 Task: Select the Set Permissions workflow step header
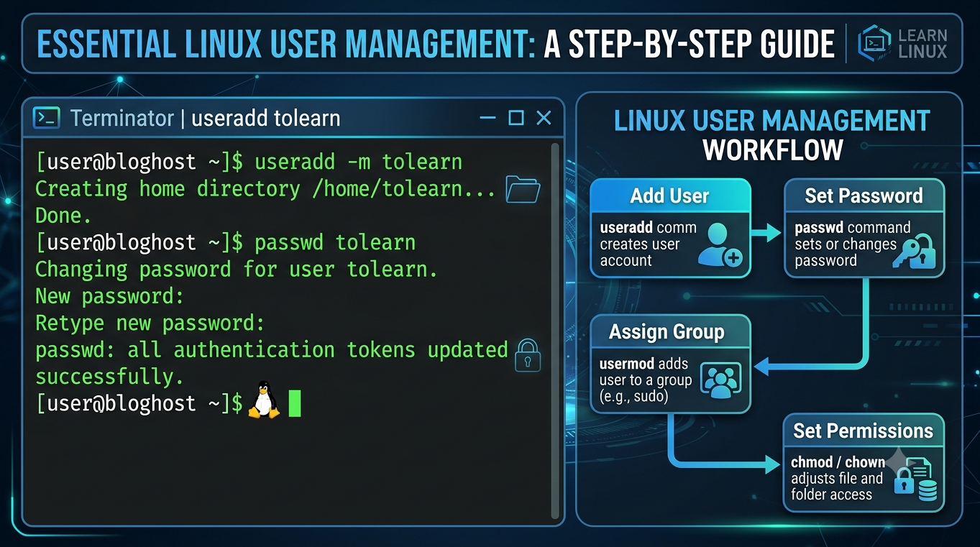pos(863,431)
